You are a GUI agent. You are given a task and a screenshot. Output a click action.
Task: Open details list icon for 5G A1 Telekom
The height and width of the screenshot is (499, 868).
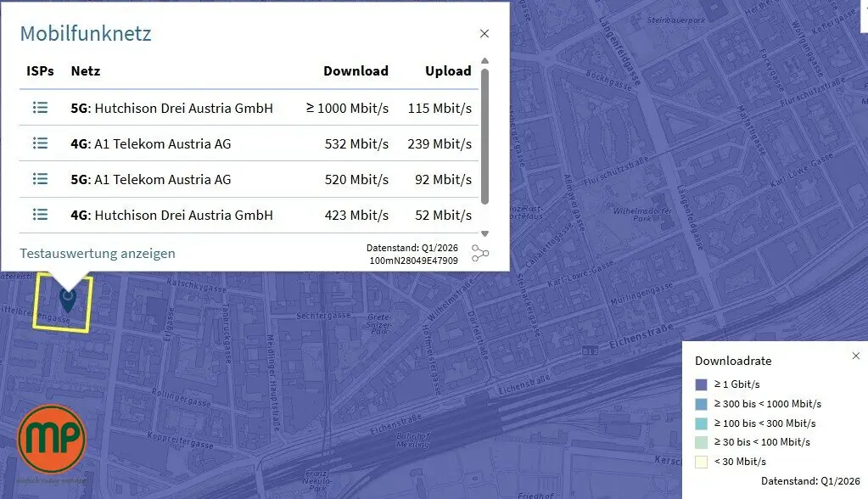pyautogui.click(x=40, y=179)
